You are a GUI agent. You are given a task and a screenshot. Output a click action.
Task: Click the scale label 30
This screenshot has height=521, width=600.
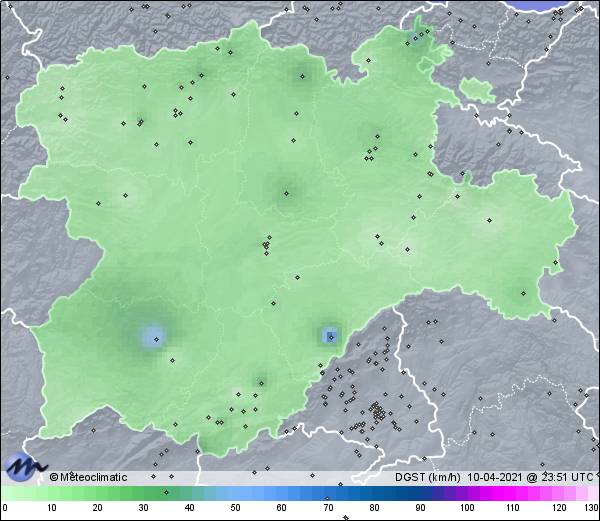(x=143, y=508)
